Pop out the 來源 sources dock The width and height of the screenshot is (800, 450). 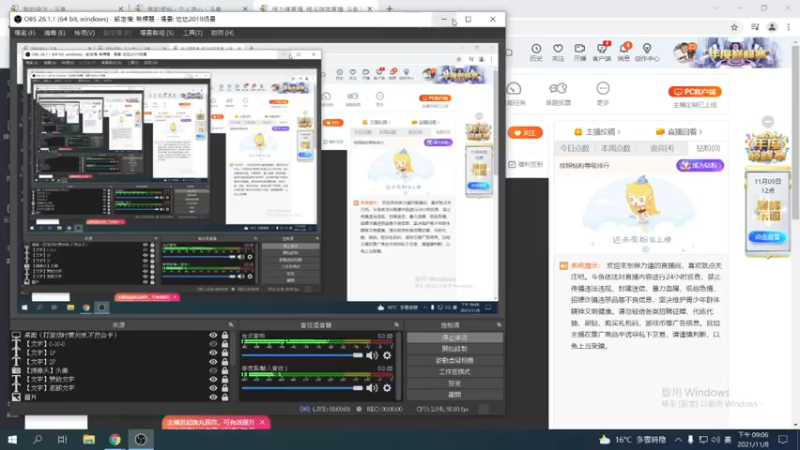click(x=231, y=325)
